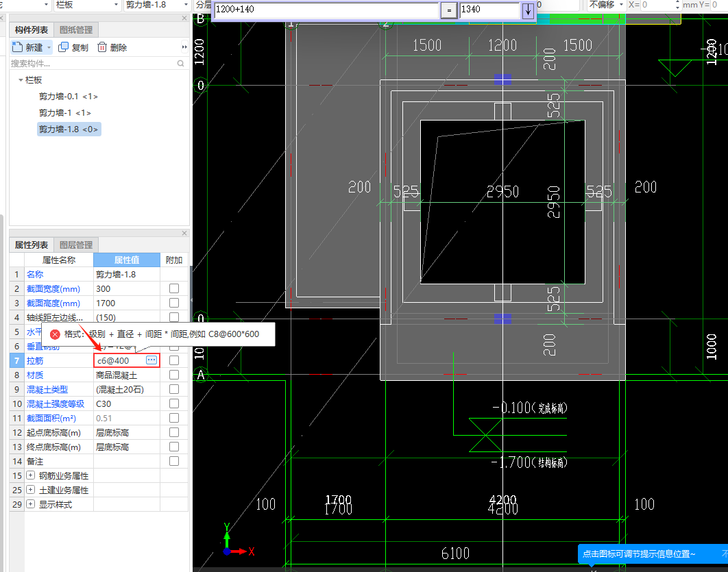728x572 pixels.
Task: Click the down-arrow button next to 1340
Action: [528, 10]
